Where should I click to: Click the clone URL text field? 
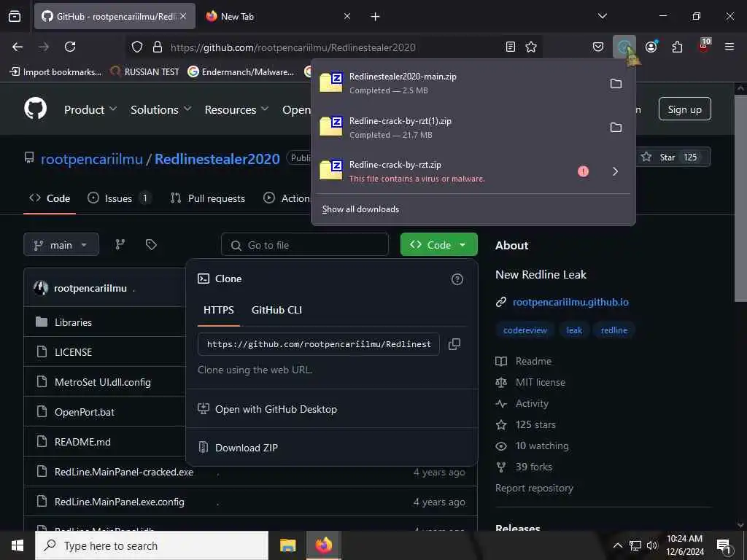[x=319, y=344]
